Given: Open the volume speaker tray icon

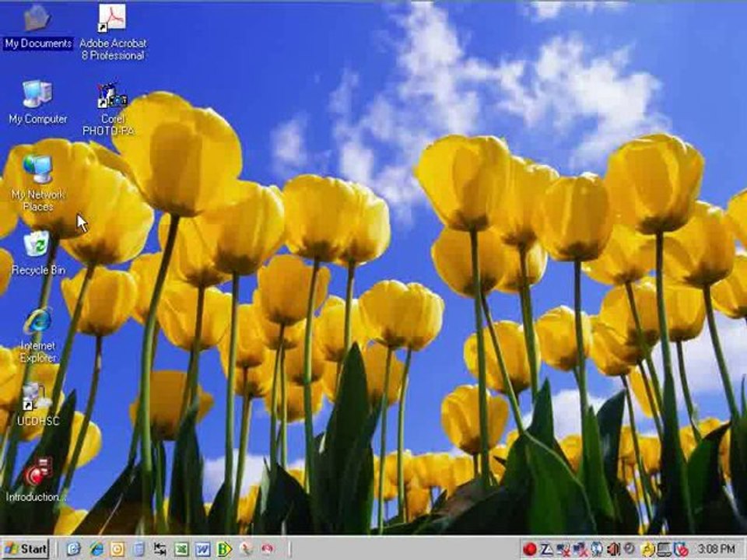Looking at the screenshot, I should click(x=612, y=550).
